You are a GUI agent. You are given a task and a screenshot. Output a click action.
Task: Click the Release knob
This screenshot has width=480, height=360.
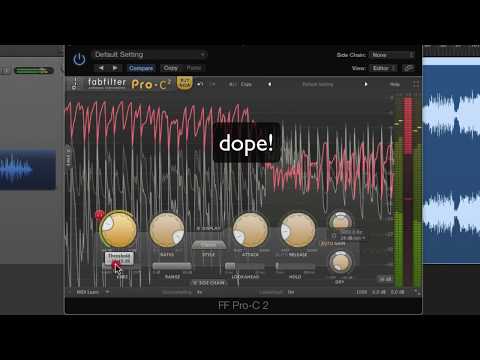point(298,230)
